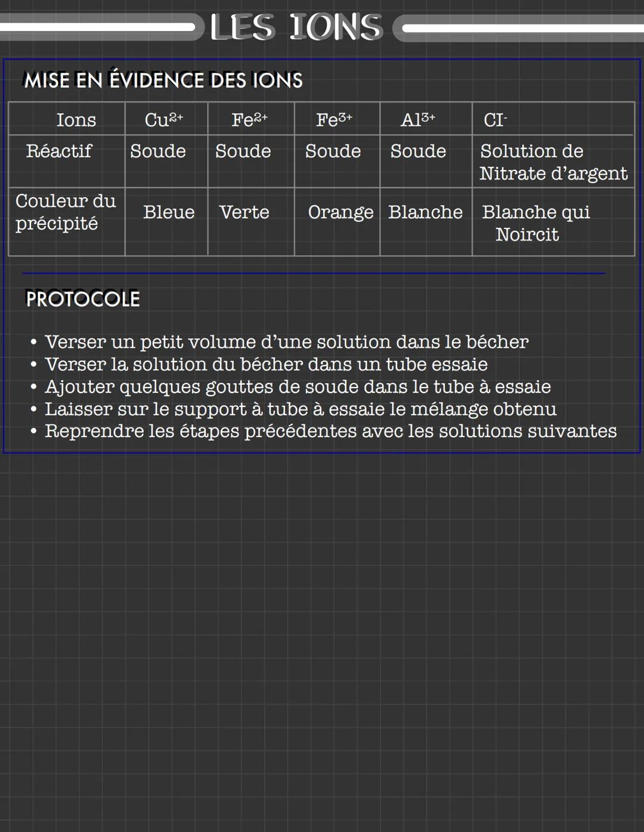Select the Cu2+ column header cell
Screen dimensions: 644x832
[164, 120]
